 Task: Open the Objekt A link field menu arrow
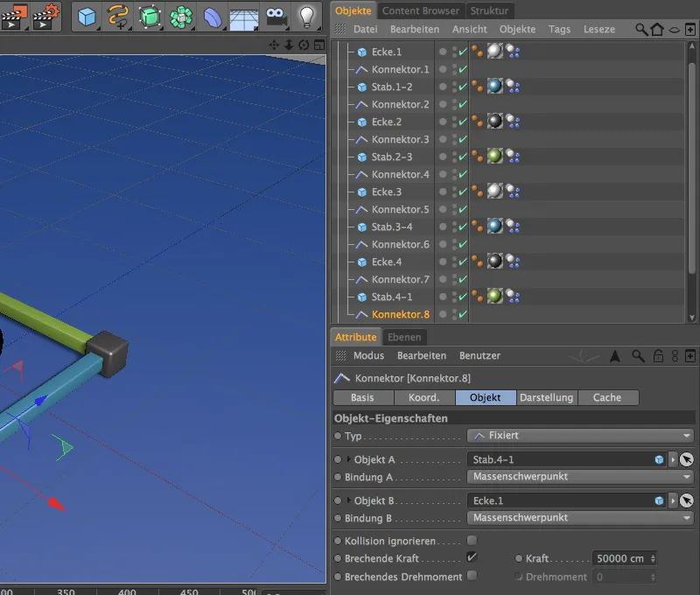[673, 459]
